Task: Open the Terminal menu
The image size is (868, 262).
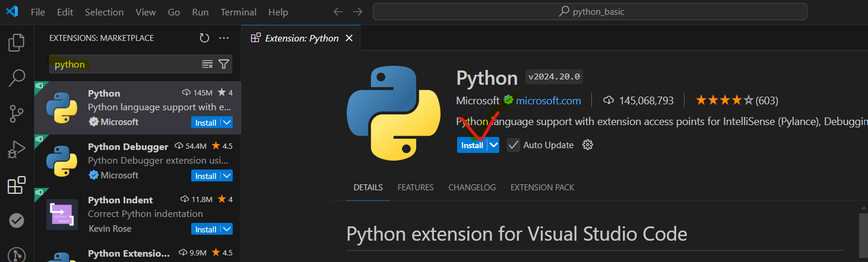Action: pyautogui.click(x=238, y=12)
